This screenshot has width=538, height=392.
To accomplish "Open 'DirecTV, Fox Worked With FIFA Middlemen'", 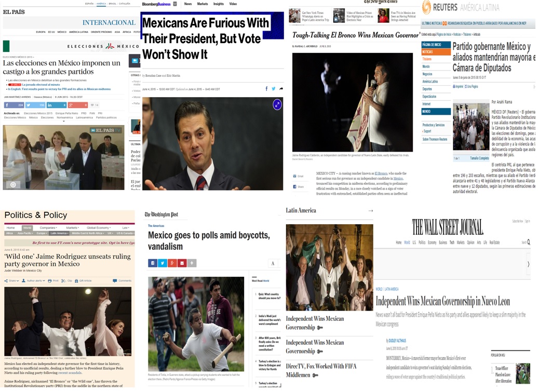I will [321, 370].
